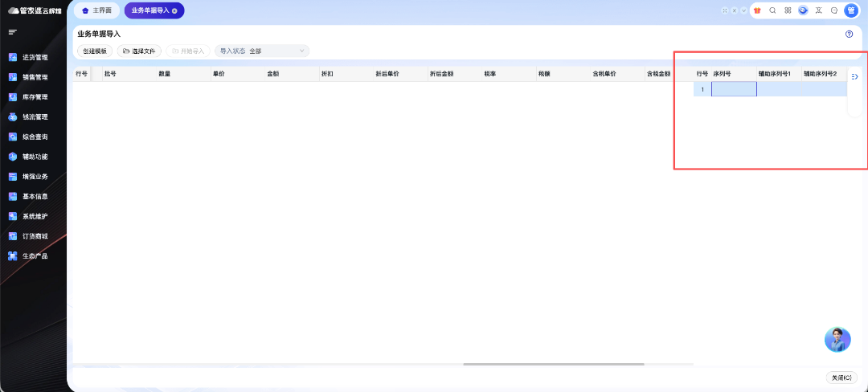Expand 库存管理 in sidebar
Viewport: 868px width, 392px height.
pyautogui.click(x=35, y=97)
